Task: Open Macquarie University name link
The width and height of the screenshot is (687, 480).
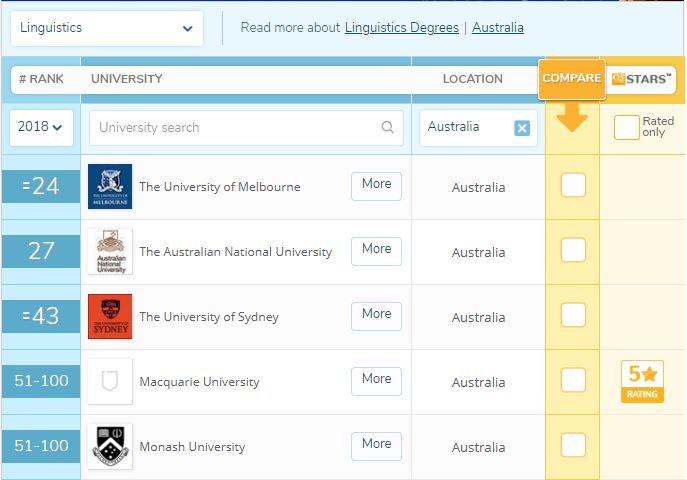Action: tap(199, 382)
